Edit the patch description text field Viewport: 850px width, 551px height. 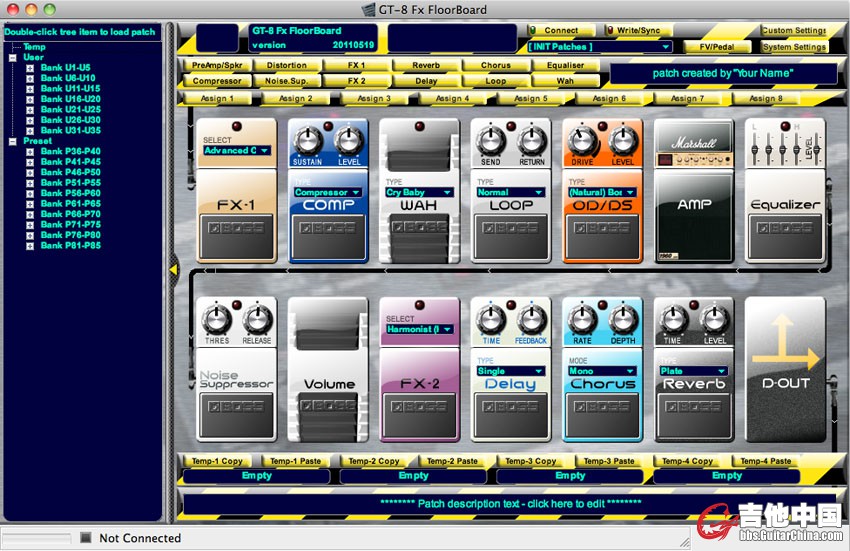(x=510, y=504)
